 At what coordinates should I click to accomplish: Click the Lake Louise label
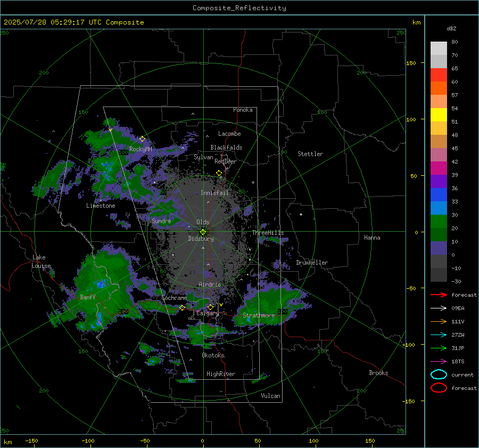coord(41,262)
